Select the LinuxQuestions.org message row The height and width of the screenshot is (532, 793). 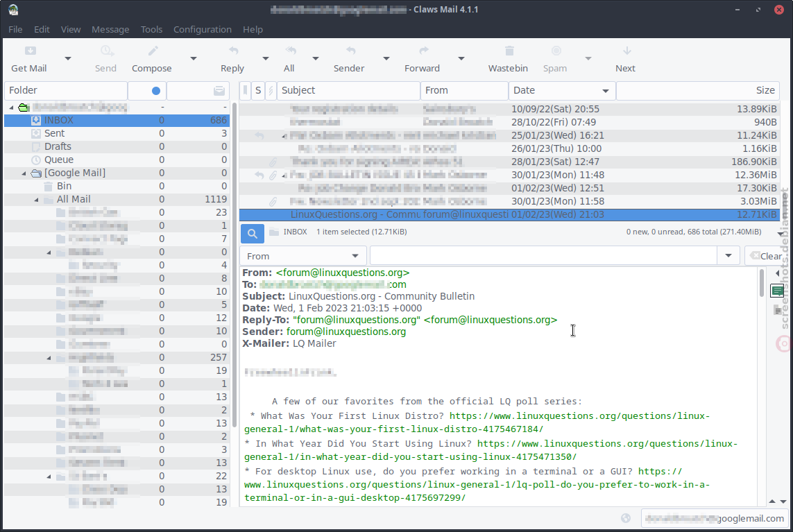509,214
